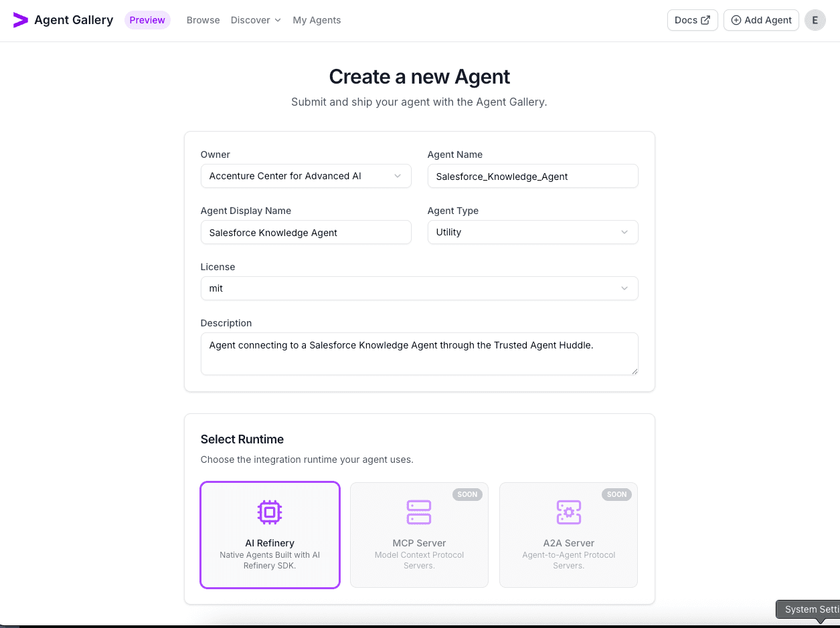The height and width of the screenshot is (628, 840).
Task: Select the AI Refinery chip icon
Action: coord(270,512)
